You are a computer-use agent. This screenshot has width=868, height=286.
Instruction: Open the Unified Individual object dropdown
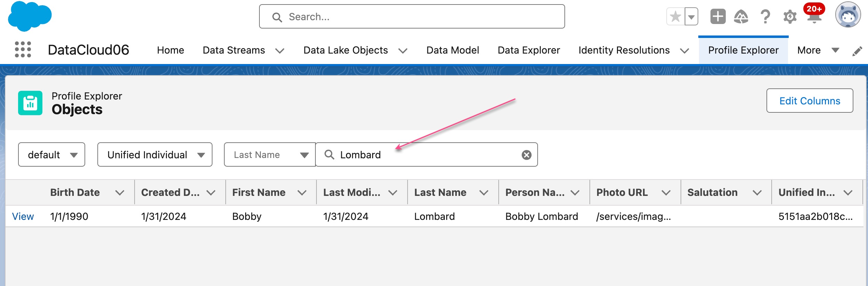(x=155, y=154)
